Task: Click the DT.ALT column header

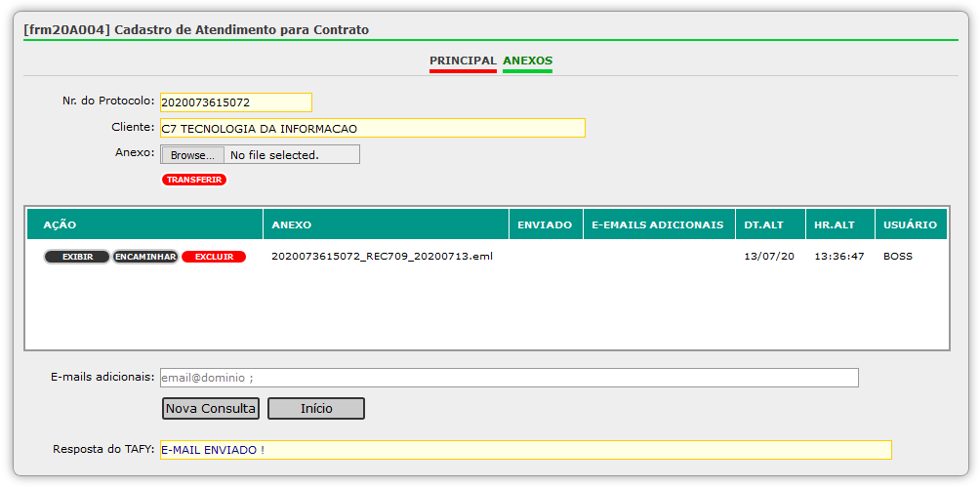Action: pyautogui.click(x=770, y=224)
